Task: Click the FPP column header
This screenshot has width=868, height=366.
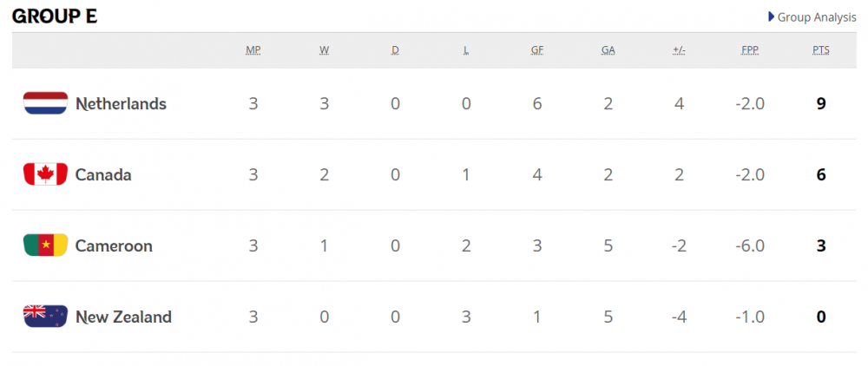Action: 750,50
